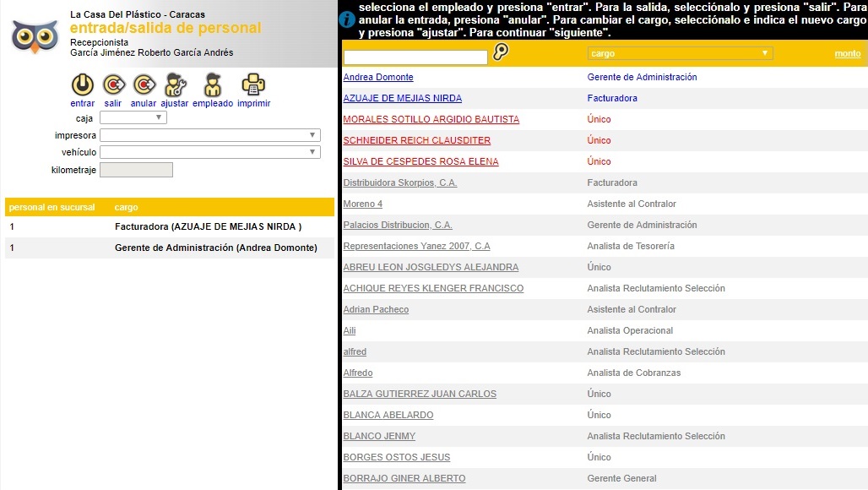Select the Moreno 4 entry

coord(362,204)
